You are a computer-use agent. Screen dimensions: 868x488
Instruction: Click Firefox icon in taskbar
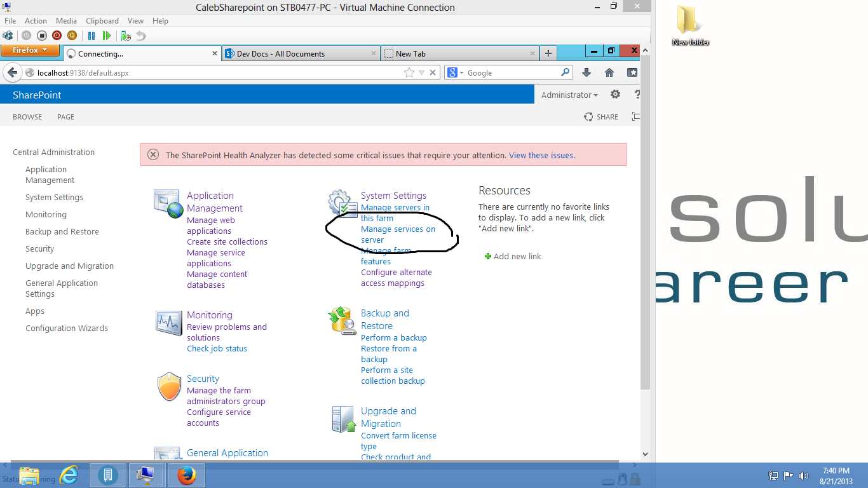coord(186,475)
